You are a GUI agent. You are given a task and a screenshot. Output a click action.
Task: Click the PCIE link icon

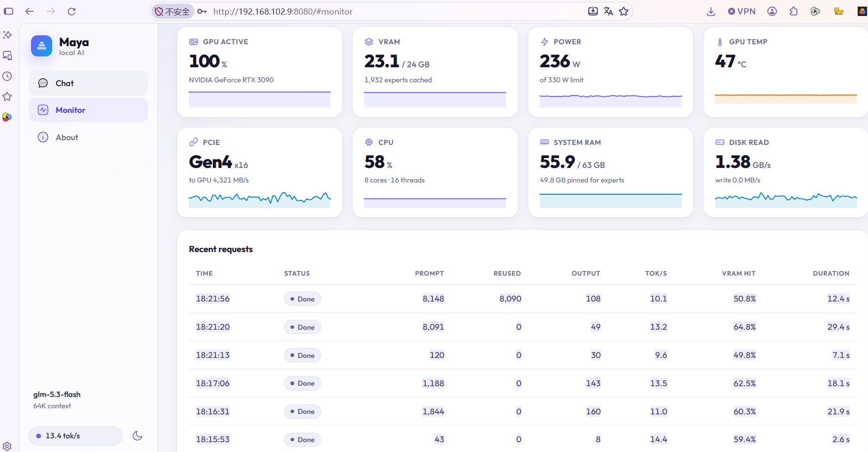(194, 142)
